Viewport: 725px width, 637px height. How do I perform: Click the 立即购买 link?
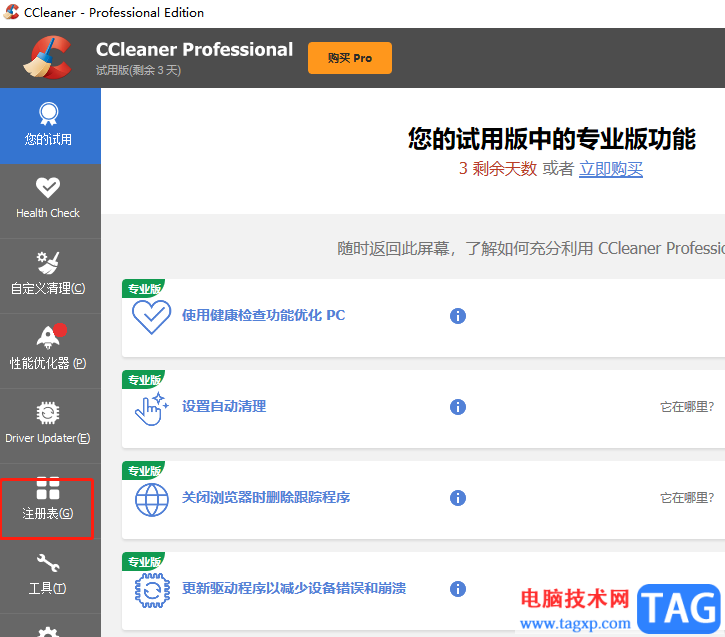tap(611, 169)
